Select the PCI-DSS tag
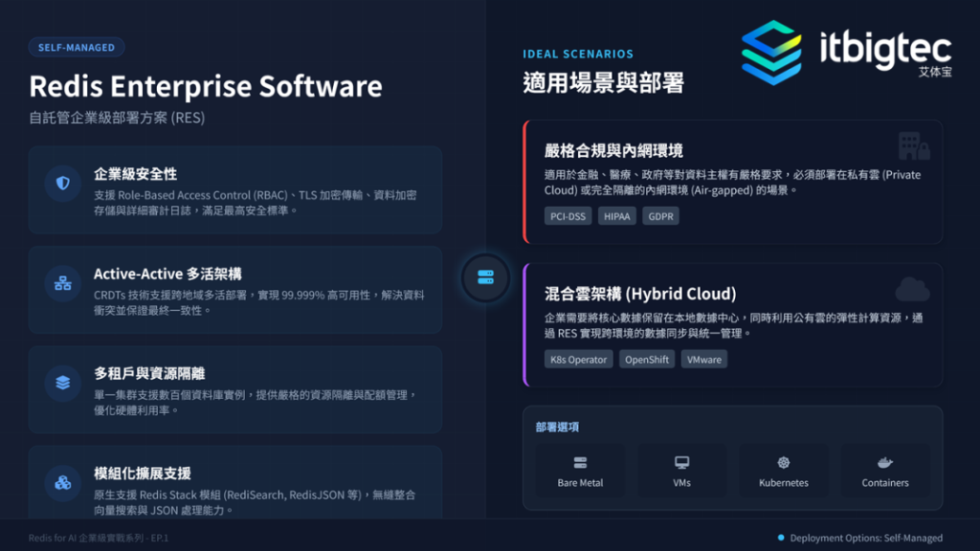The width and height of the screenshot is (980, 551). (568, 216)
